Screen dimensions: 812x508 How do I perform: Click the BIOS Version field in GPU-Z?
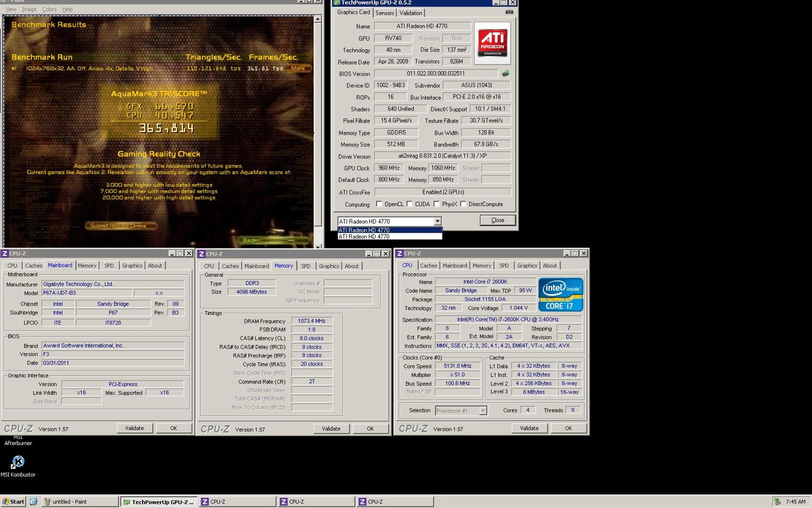[x=436, y=74]
